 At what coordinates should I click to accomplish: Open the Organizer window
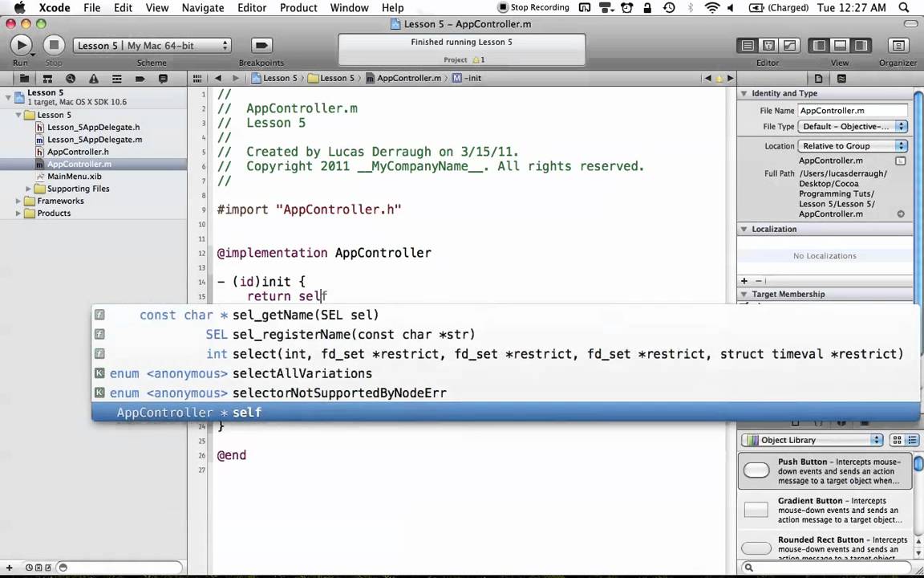point(898,46)
